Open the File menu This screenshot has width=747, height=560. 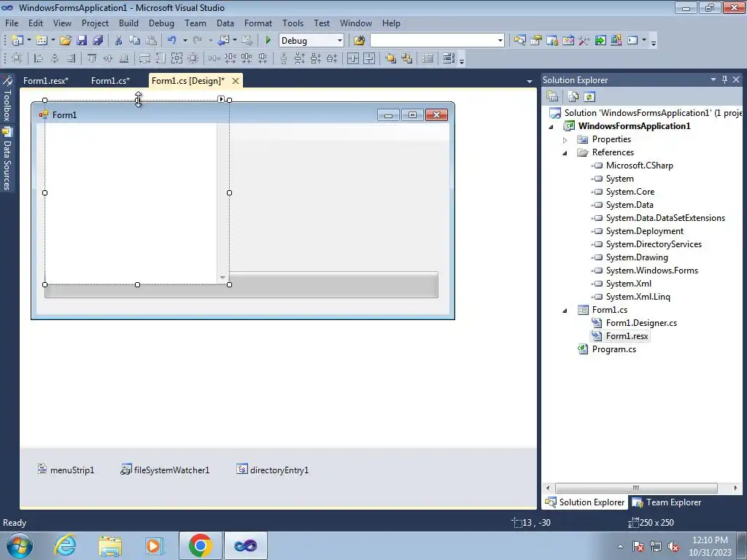point(12,23)
